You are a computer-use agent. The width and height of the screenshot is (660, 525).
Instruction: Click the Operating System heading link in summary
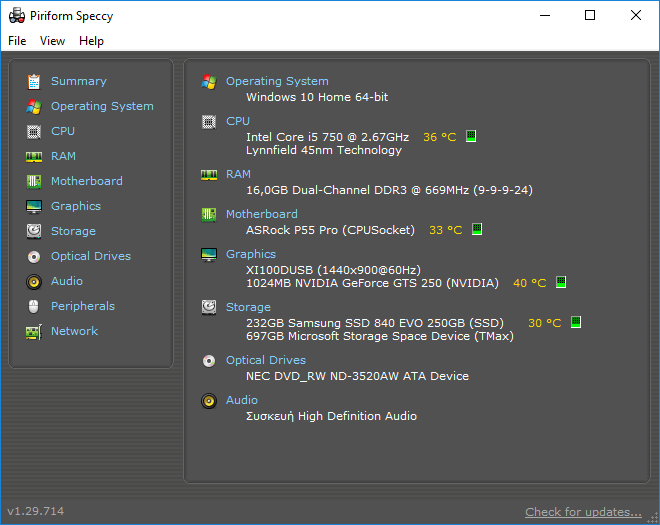click(277, 81)
